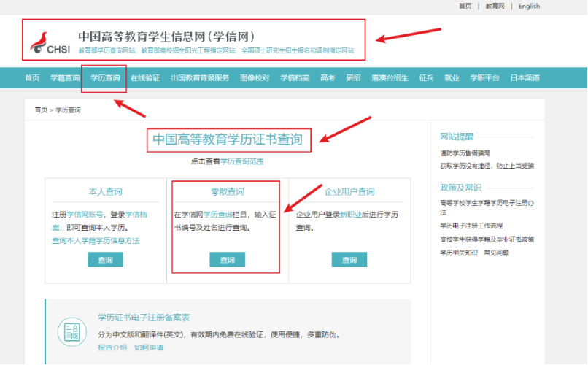Switch to English version
This screenshot has width=588, height=365.
tap(529, 6)
